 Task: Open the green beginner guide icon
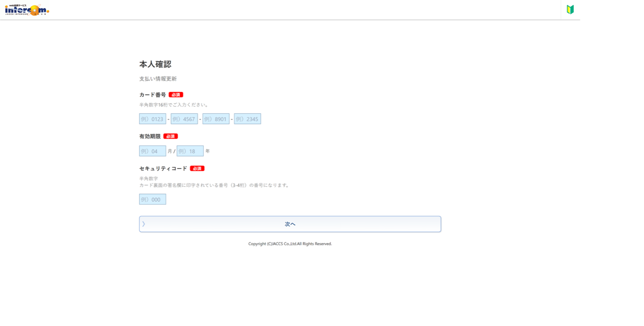(570, 9)
